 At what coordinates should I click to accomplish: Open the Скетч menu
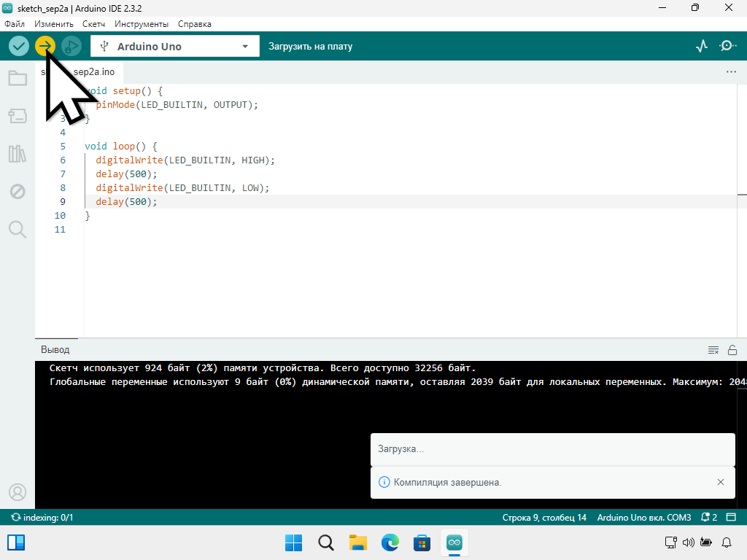93,24
